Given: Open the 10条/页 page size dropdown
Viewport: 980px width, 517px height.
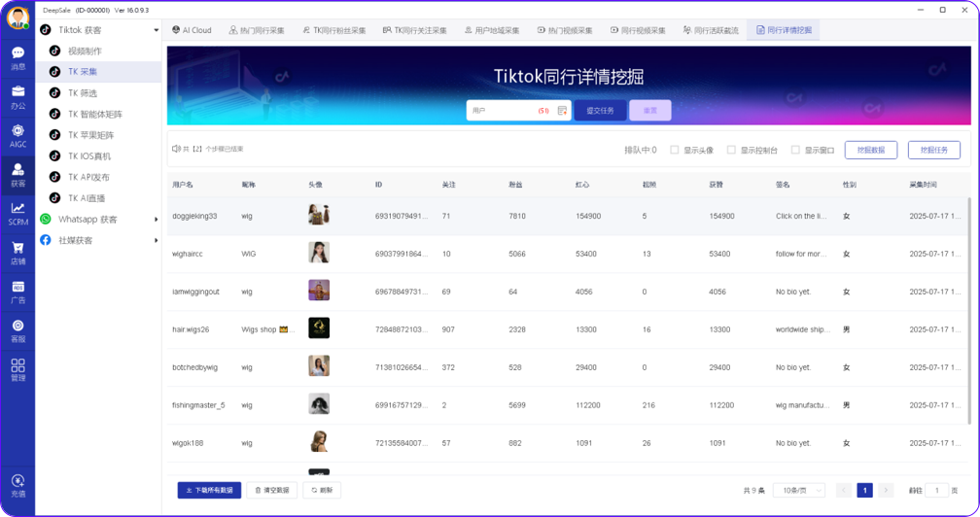Looking at the screenshot, I should 799,490.
